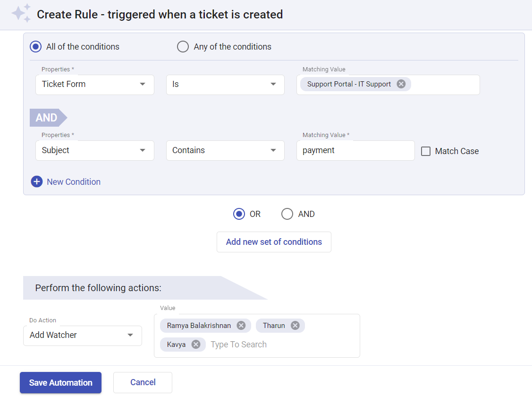Image resolution: width=532 pixels, height=397 pixels.
Task: Remove the Support Portal - IT Support chip
Action: (x=401, y=84)
